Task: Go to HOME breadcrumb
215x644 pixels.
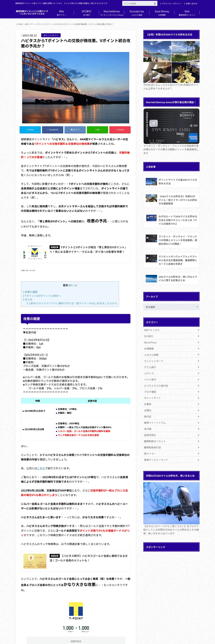Action: click(x=20, y=24)
